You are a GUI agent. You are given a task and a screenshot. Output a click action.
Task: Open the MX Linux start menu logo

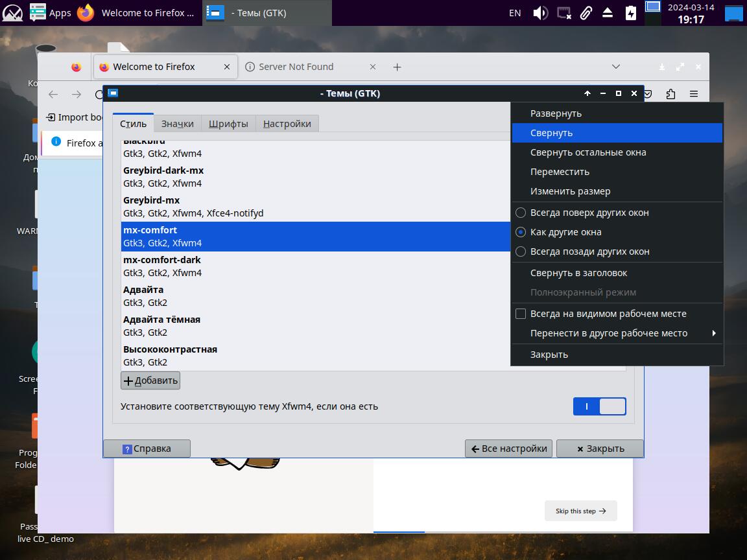coord(12,12)
